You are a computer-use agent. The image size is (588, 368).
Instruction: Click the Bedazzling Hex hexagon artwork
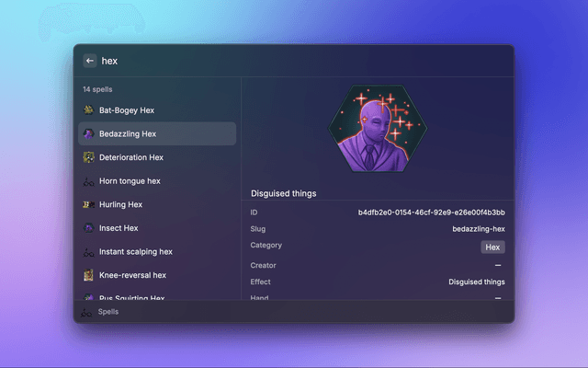click(x=377, y=130)
